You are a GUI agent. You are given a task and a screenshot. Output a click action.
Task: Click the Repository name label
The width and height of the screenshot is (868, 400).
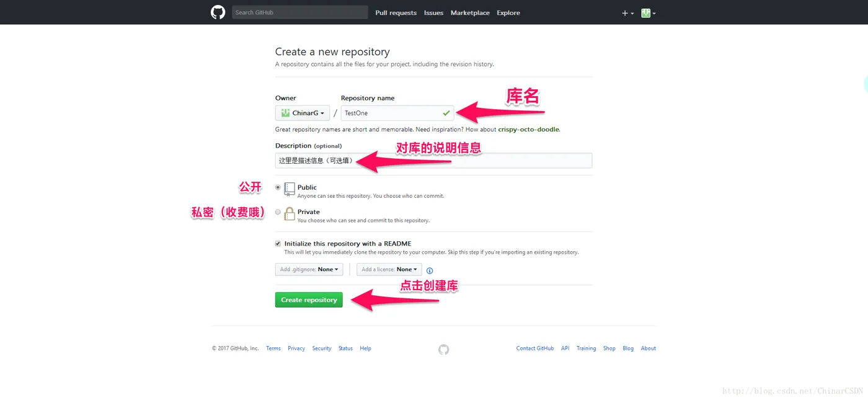(368, 98)
